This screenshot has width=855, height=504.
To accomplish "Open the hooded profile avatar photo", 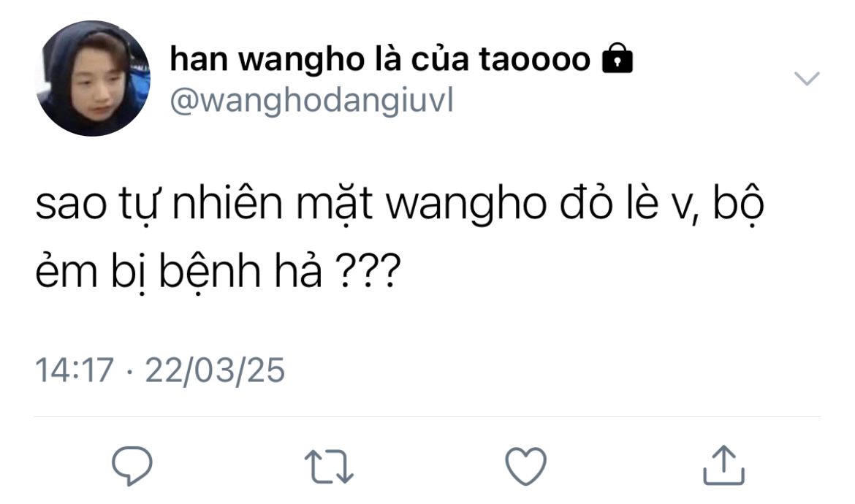I will click(x=93, y=78).
